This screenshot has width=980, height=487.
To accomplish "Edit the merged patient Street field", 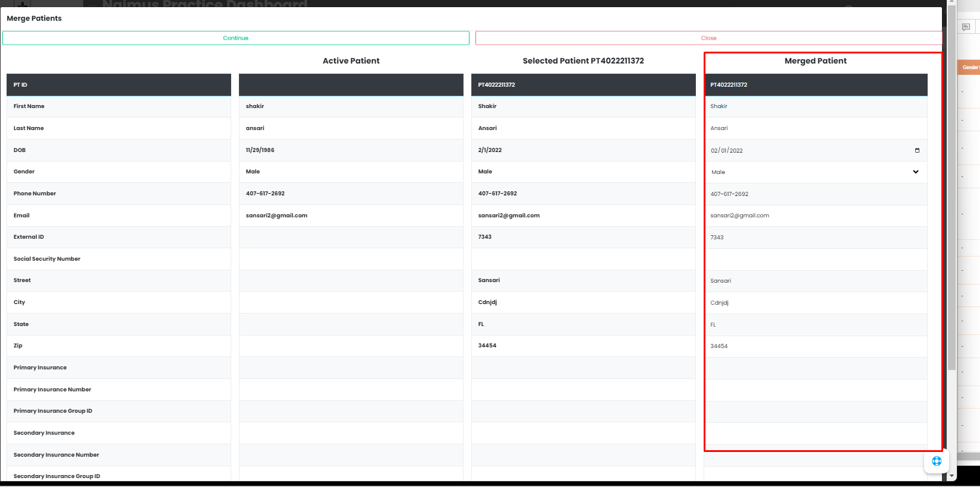I will [816, 281].
